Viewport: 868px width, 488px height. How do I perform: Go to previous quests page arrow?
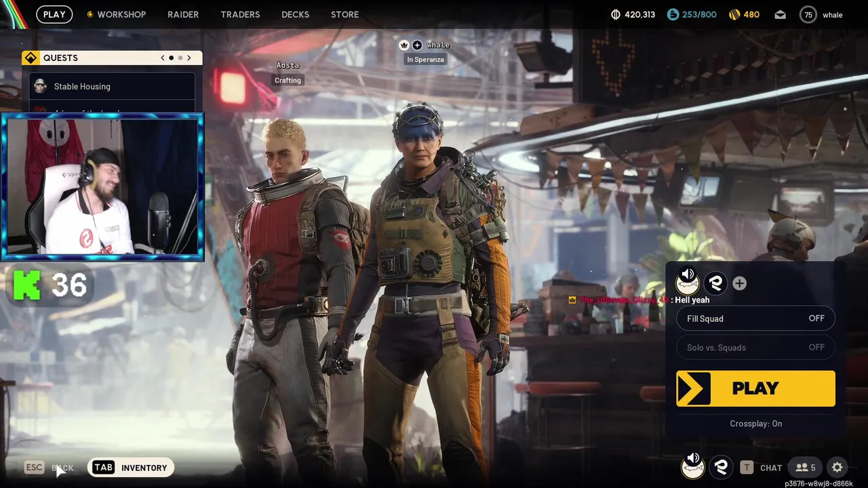pyautogui.click(x=163, y=58)
